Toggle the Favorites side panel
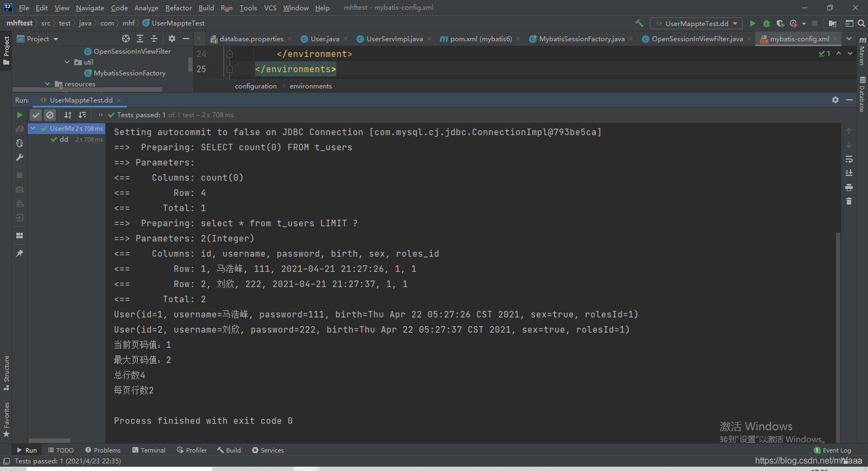The image size is (868, 471). 7,419
